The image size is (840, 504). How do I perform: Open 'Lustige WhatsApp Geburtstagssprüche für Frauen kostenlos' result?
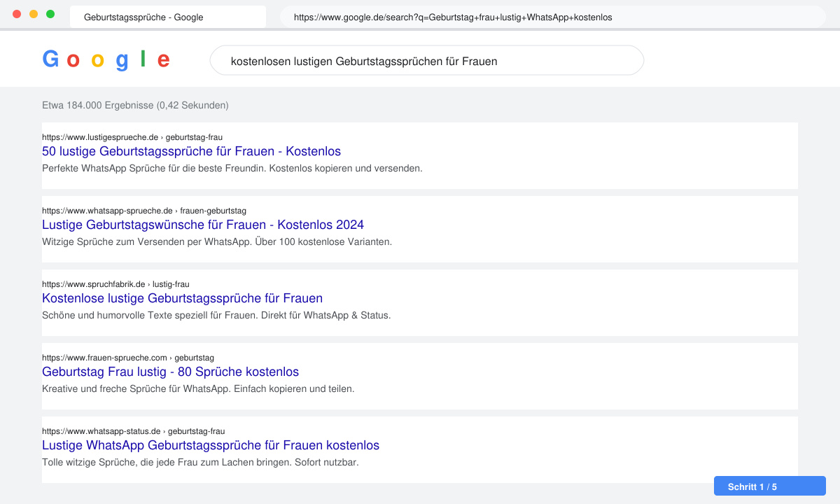(211, 445)
